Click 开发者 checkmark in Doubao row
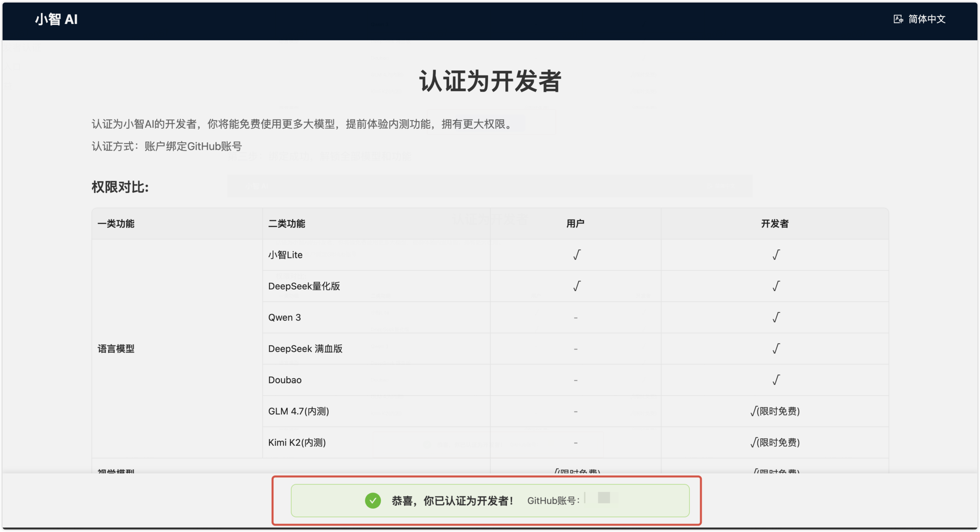 coord(776,380)
